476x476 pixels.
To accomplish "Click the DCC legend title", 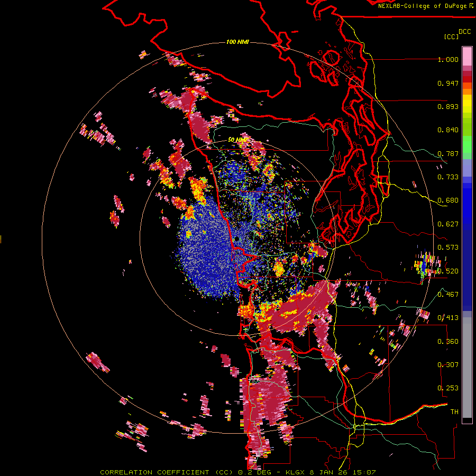I will [x=464, y=32].
